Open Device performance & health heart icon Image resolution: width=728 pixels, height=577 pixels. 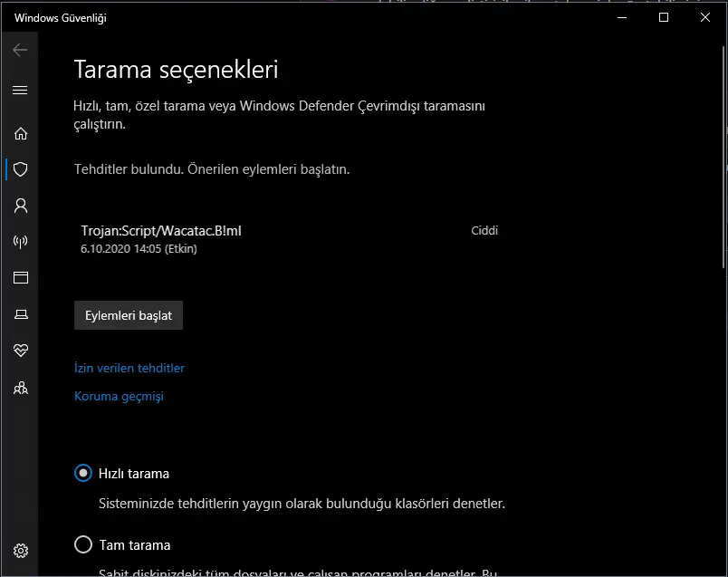pos(20,351)
